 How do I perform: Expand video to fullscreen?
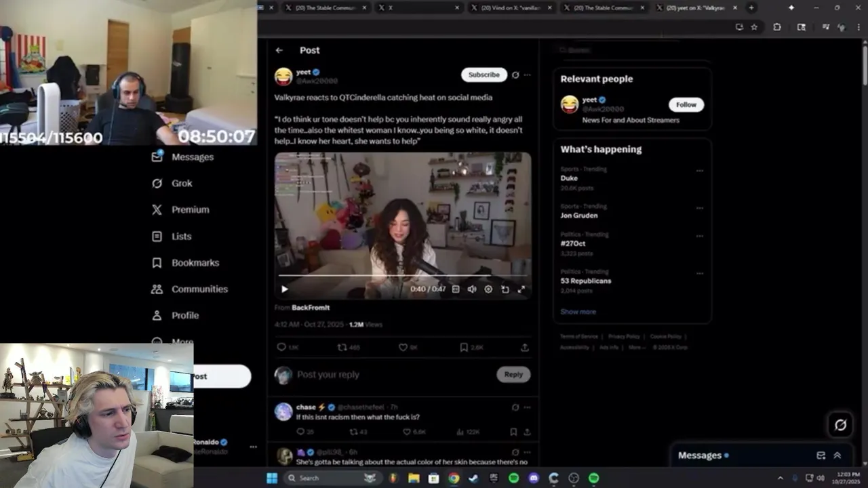(521, 289)
